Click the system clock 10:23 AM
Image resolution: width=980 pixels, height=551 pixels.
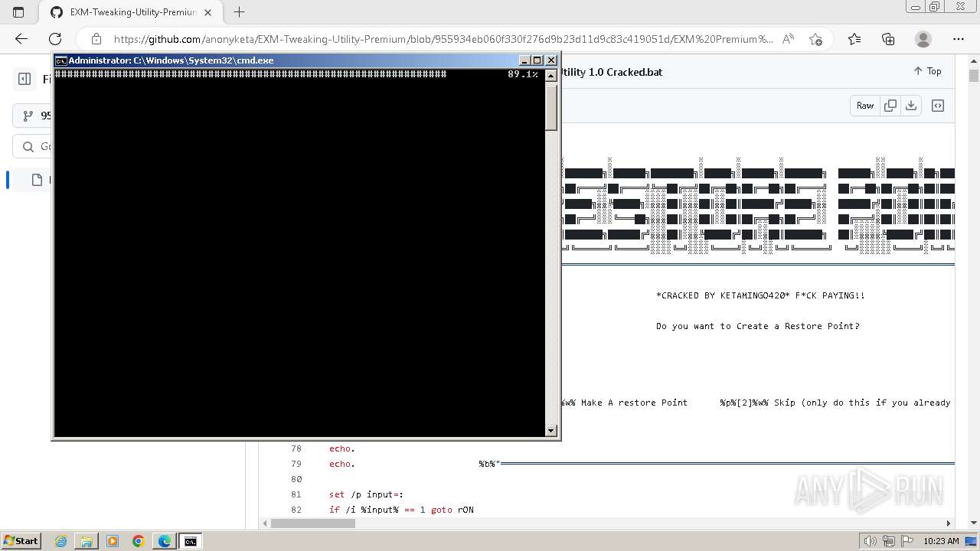click(x=941, y=541)
